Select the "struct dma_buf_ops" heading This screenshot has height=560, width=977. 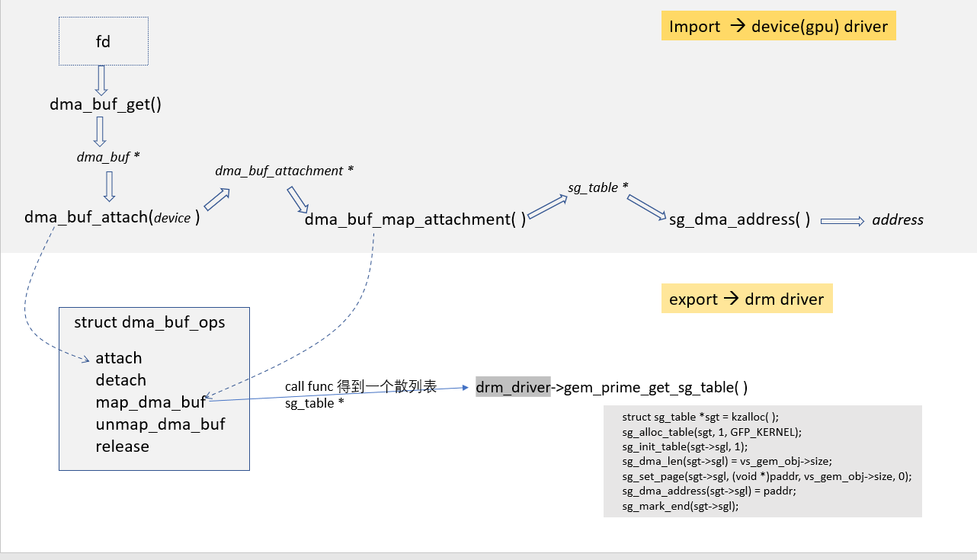click(x=149, y=322)
